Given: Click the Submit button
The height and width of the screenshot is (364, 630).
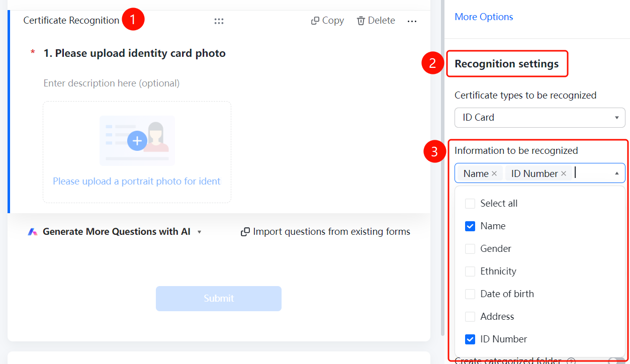Looking at the screenshot, I should (x=219, y=299).
